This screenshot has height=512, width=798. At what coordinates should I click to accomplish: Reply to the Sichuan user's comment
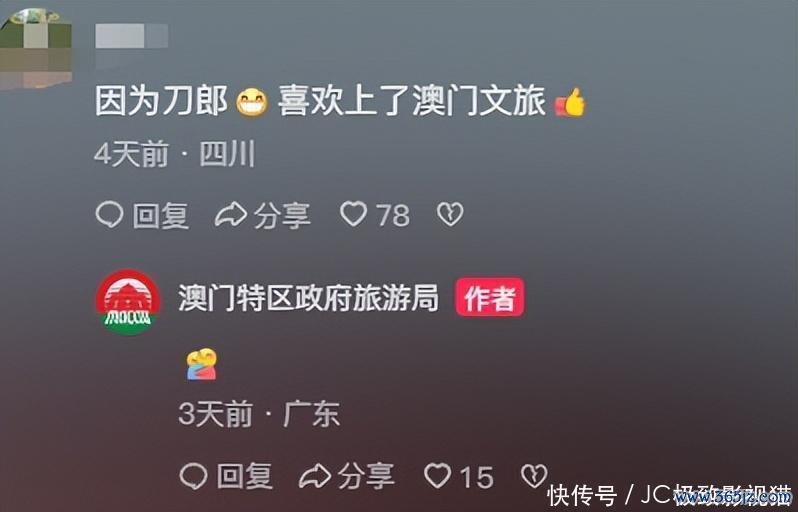[x=142, y=215]
